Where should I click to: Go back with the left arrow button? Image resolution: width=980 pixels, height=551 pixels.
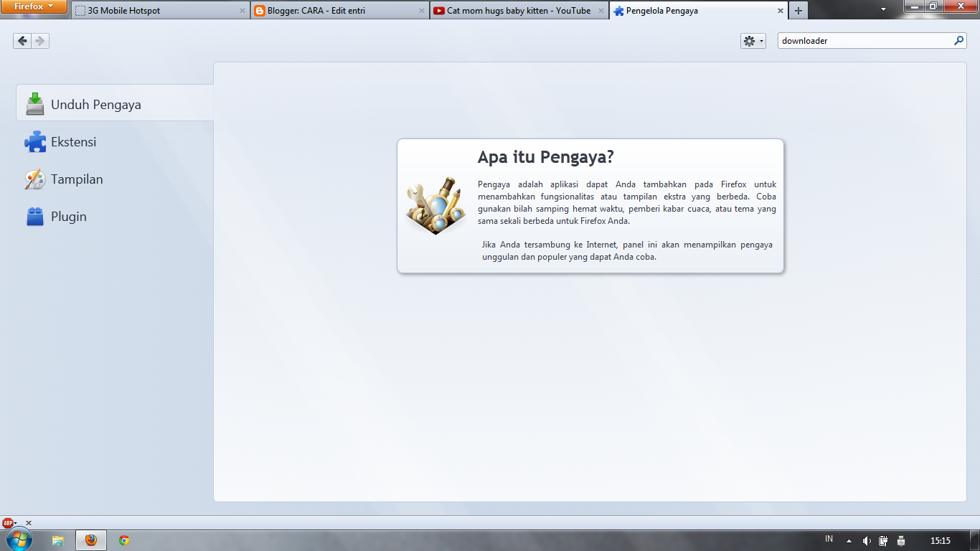point(22,41)
